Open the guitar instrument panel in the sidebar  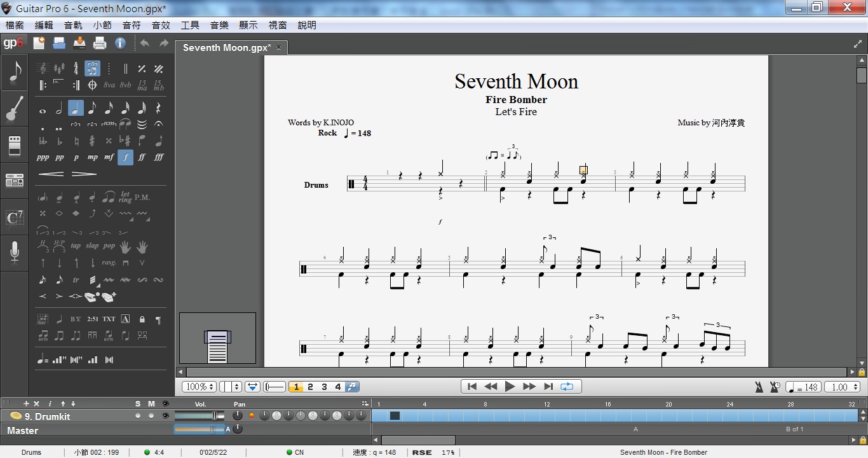[14, 108]
